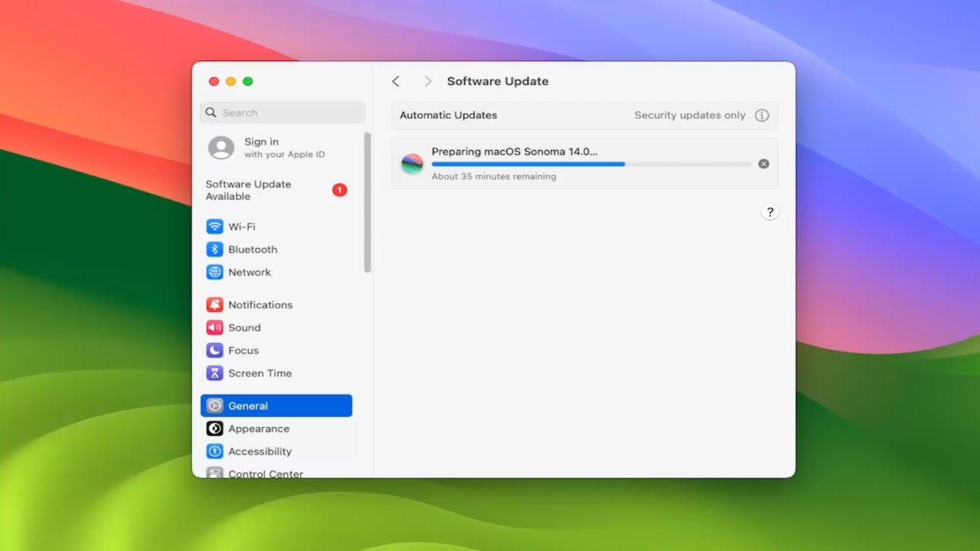This screenshot has width=980, height=551.
Task: Click the Apple ID avatar icon
Action: point(221,148)
